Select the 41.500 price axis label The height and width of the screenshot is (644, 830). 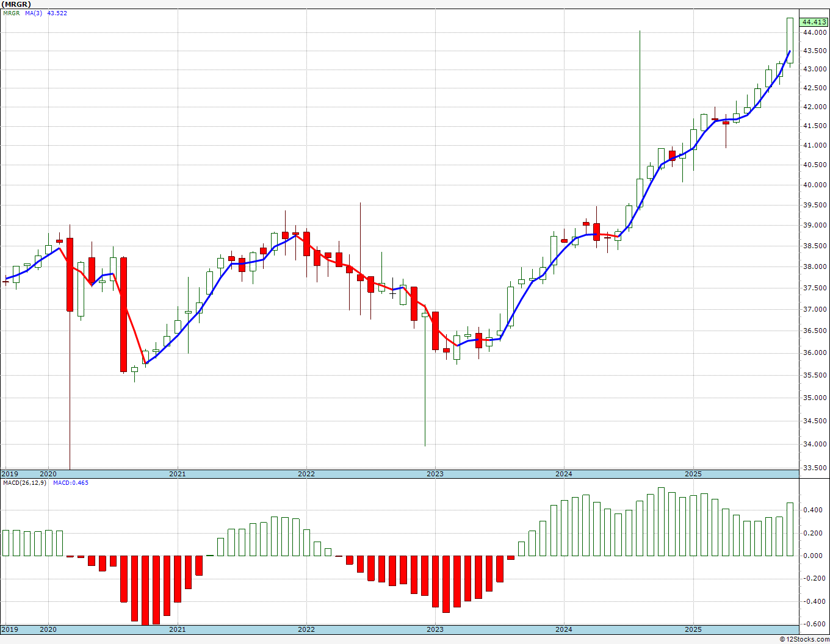tap(815, 126)
